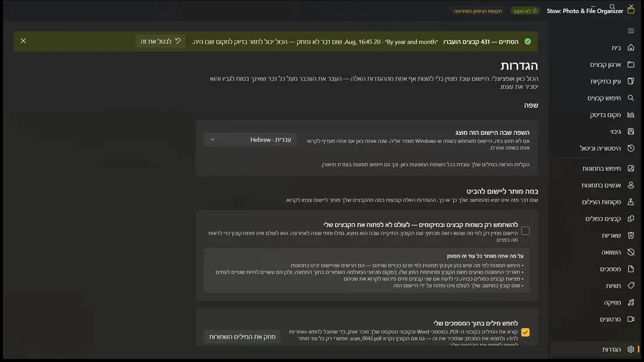Click the תקופת הניסיון הסתיימה link
This screenshot has height=362, width=644.
click(x=478, y=11)
